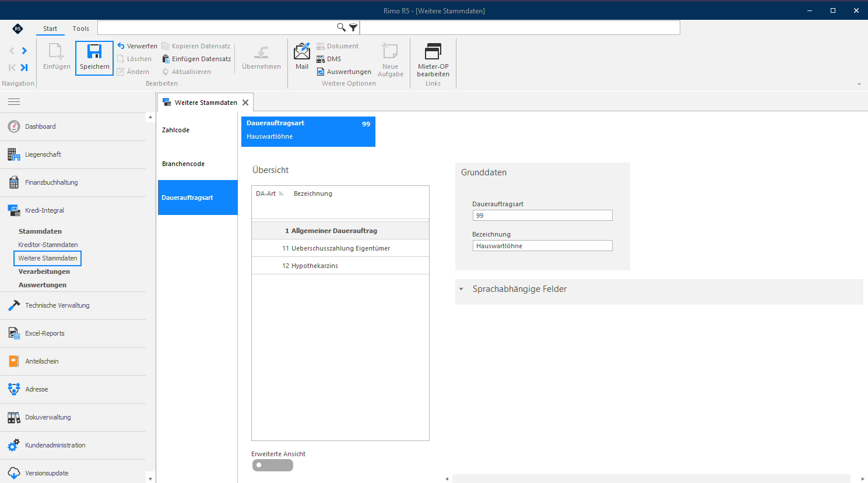The image size is (868, 483).
Task: Jump to last record arrow
Action: click(x=24, y=68)
